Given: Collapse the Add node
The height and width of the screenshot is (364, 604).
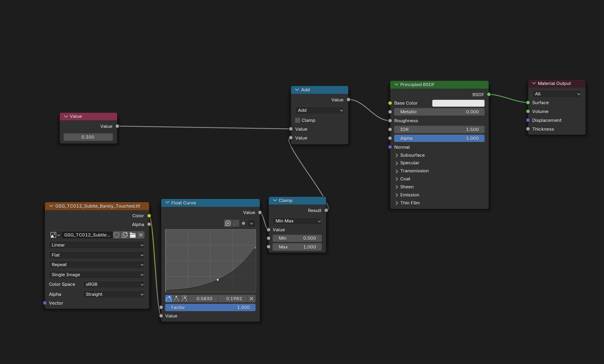Looking at the screenshot, I should pos(297,90).
